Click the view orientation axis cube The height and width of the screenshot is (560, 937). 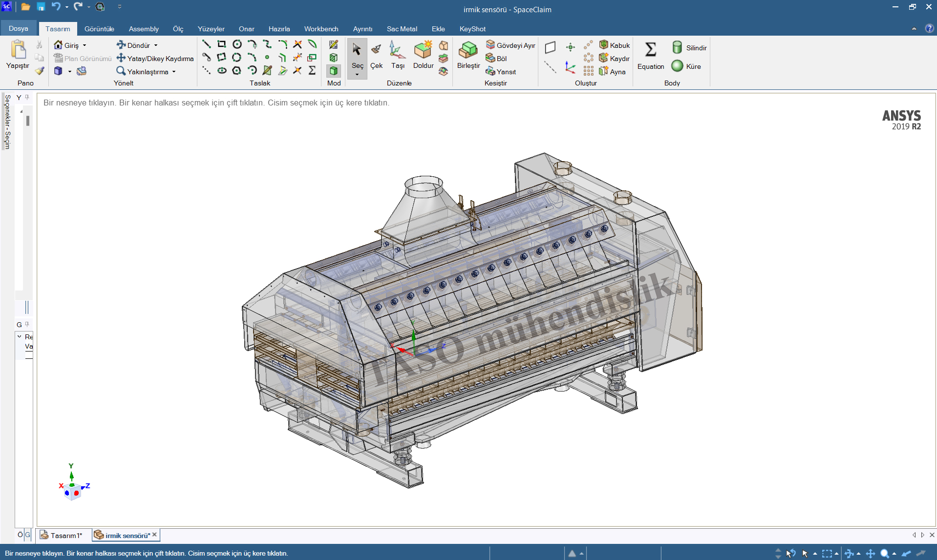point(72,492)
